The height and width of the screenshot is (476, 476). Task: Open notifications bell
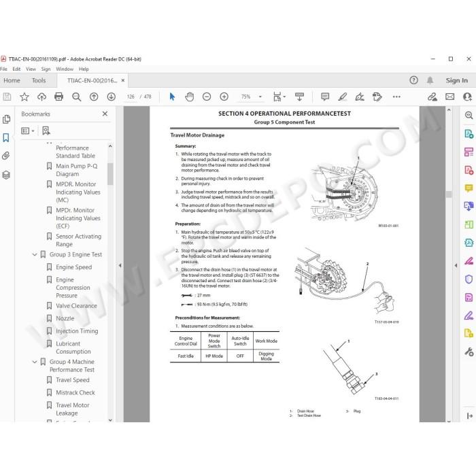click(430, 80)
